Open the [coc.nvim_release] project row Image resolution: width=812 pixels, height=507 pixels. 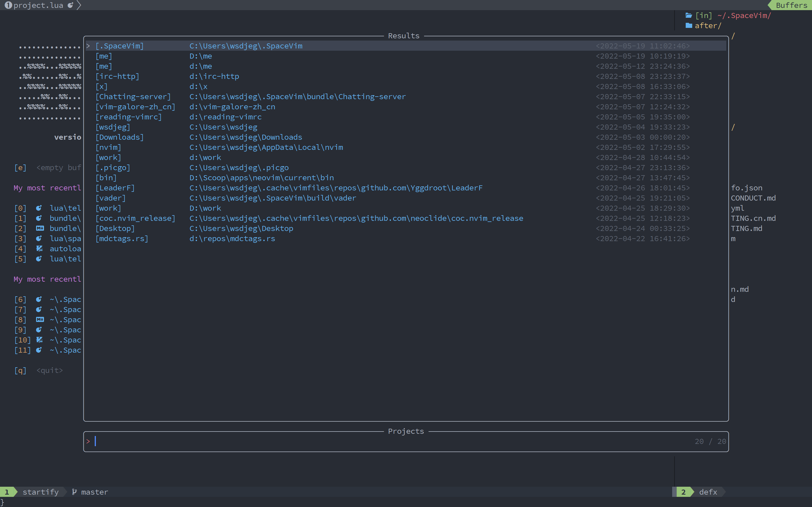(x=135, y=218)
